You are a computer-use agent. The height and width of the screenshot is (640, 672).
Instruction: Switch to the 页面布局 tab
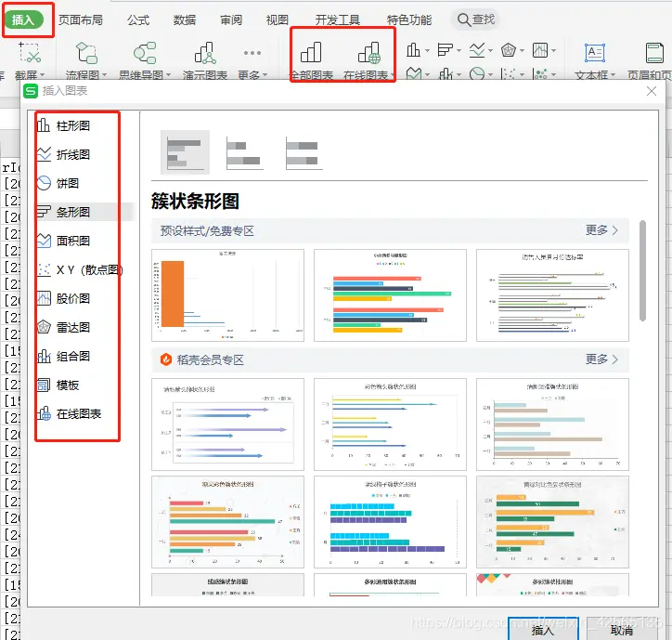(80, 20)
